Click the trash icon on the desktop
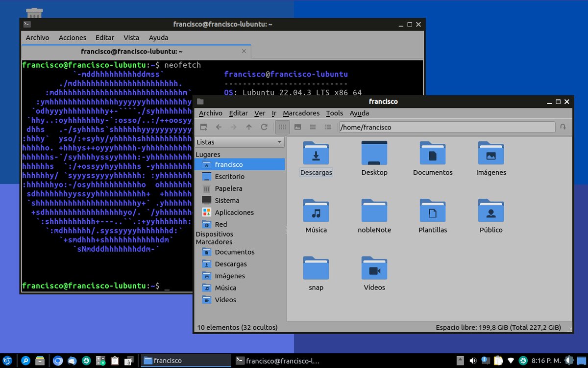 (34, 13)
